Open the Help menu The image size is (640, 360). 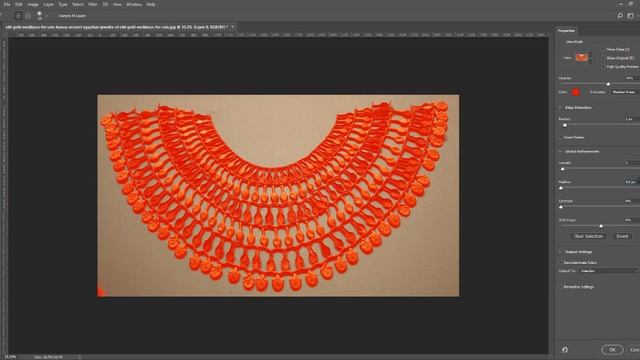click(x=151, y=4)
